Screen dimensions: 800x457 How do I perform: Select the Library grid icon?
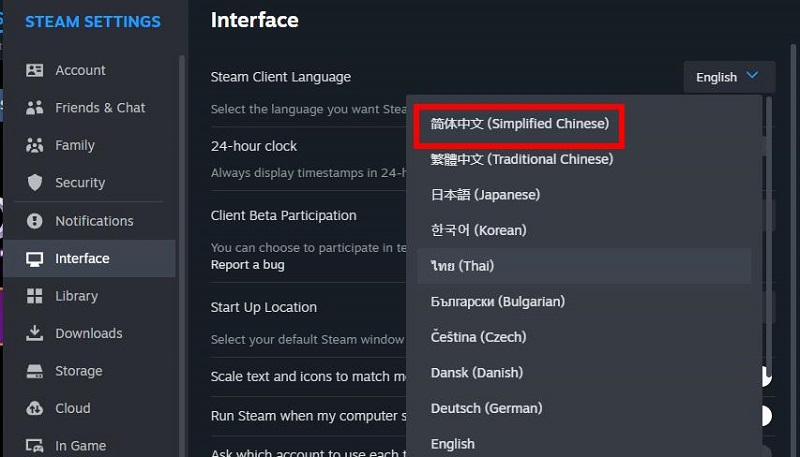pos(35,296)
